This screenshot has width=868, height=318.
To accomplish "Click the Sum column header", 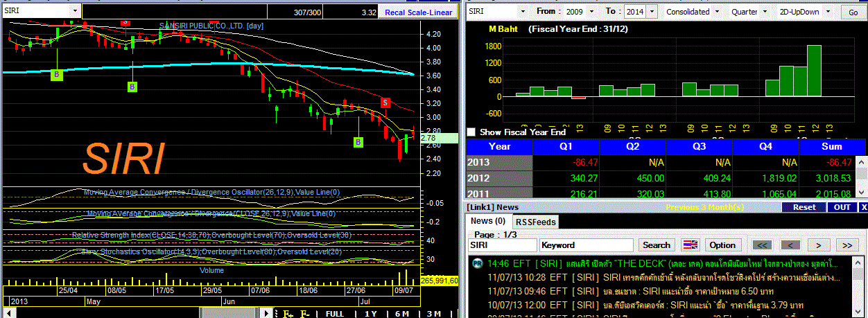I will (831, 147).
